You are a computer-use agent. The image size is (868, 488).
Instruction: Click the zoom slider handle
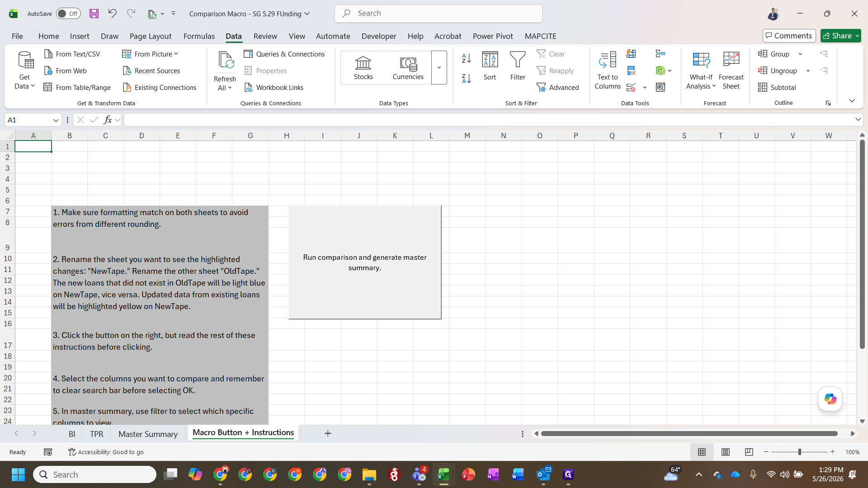point(800,452)
